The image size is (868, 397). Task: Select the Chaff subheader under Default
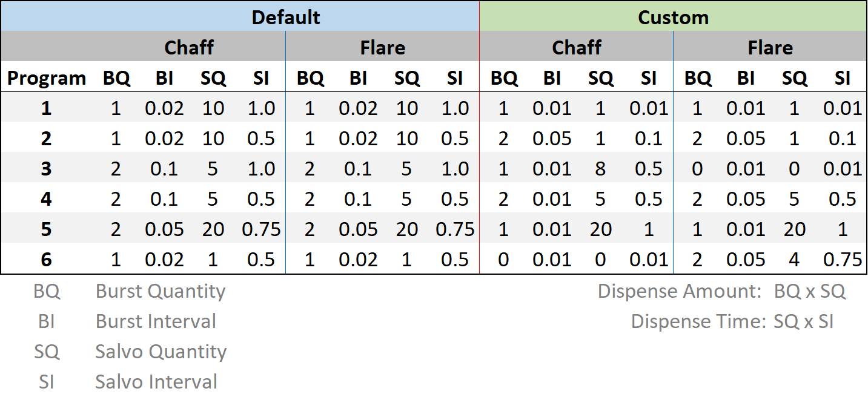(x=189, y=47)
